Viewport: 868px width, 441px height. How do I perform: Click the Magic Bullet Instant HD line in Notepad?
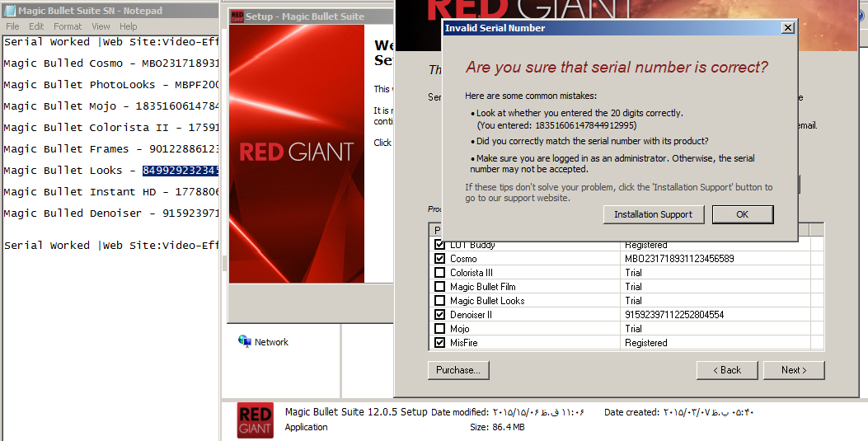[111, 192]
